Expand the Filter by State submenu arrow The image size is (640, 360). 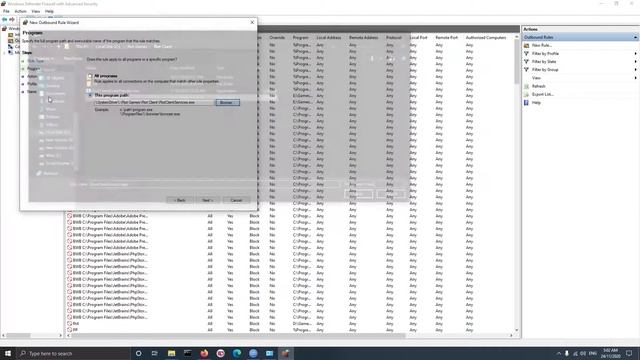point(636,62)
